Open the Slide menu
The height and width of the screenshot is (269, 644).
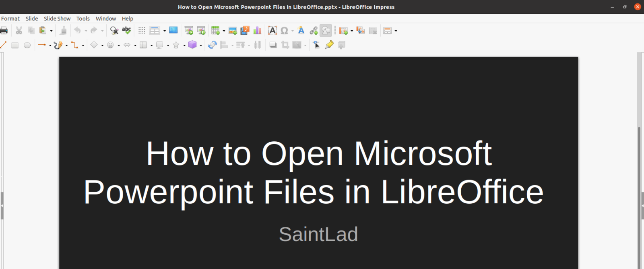pyautogui.click(x=32, y=19)
